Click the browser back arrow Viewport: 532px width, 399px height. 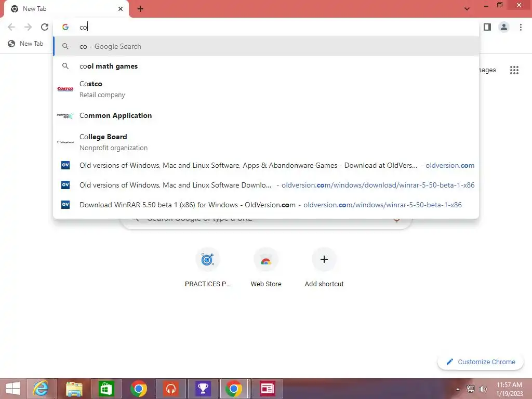pos(11,27)
